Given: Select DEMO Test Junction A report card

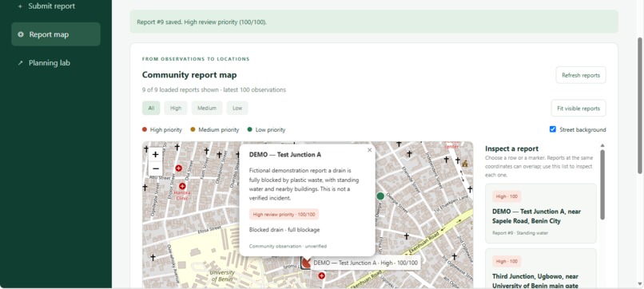Looking at the screenshot, I should pos(540,213).
